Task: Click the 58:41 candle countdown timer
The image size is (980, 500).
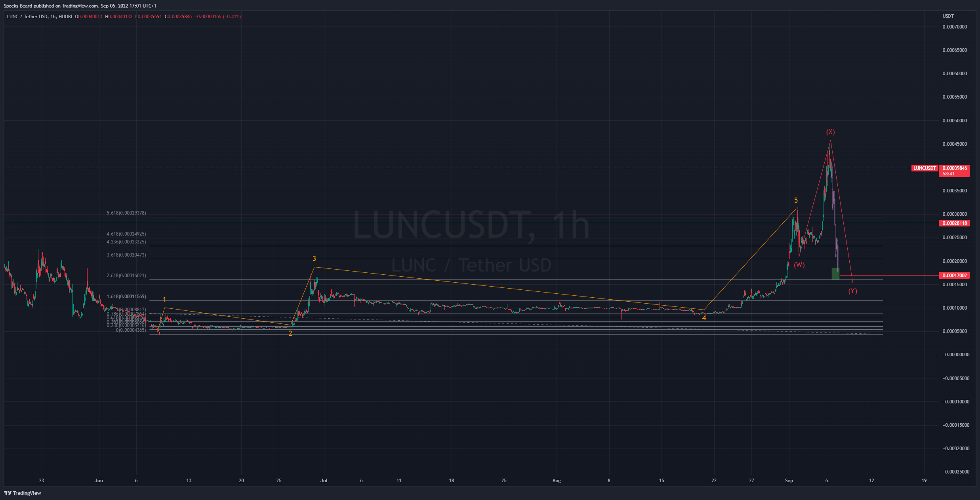Action: (948, 174)
